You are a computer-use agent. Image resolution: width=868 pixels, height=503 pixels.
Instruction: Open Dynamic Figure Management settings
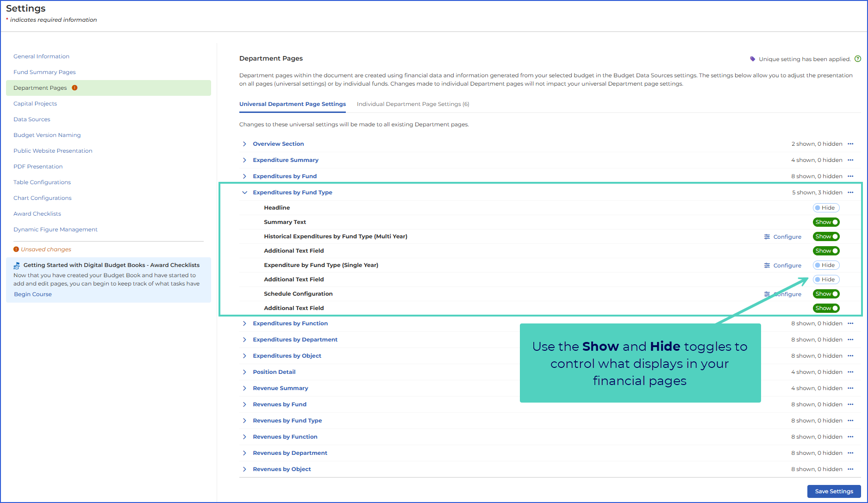pos(56,230)
